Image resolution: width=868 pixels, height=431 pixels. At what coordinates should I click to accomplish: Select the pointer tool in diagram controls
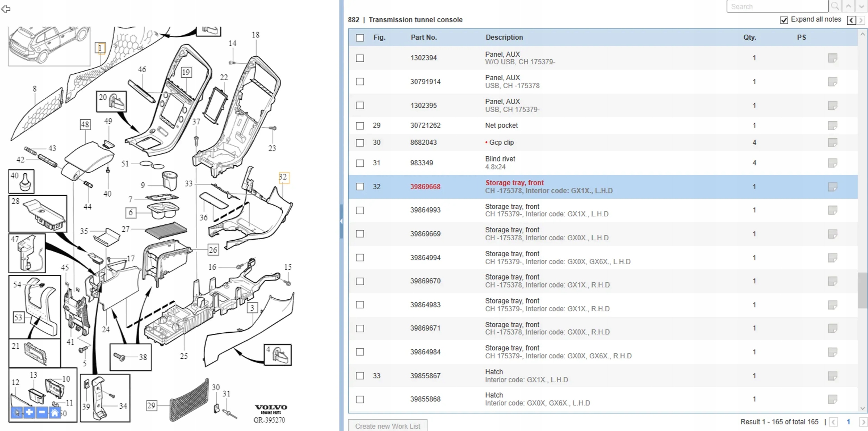[x=17, y=413]
